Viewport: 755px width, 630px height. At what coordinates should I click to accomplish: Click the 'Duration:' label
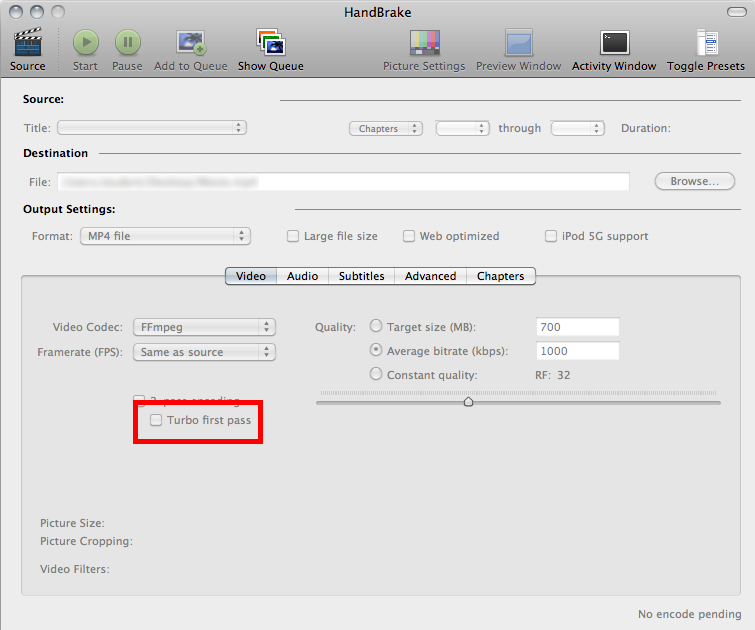coord(646,128)
